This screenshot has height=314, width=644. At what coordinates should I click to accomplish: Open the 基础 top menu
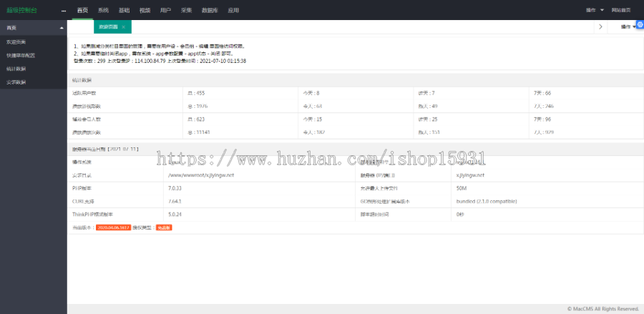tap(125, 10)
